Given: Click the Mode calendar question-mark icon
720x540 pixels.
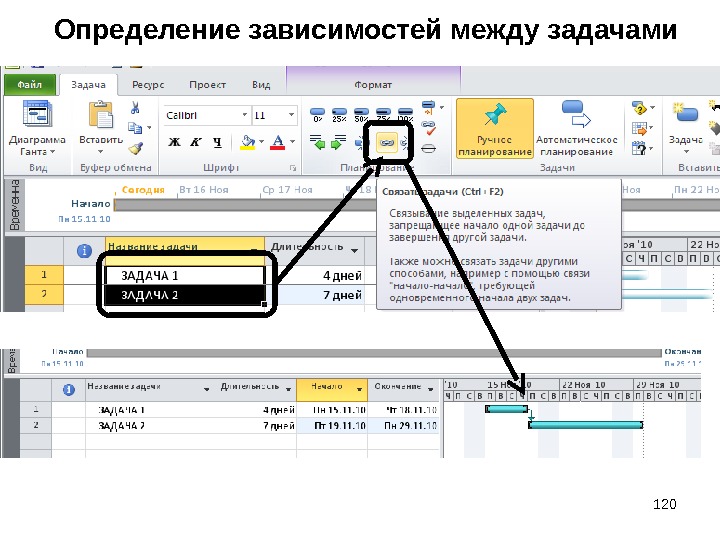Looking at the screenshot, I should point(639,148).
